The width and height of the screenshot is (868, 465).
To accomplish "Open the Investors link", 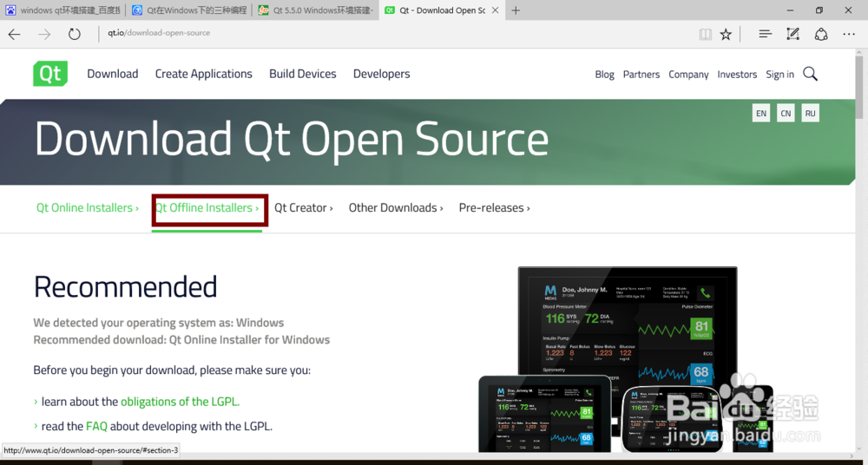I will (x=737, y=75).
